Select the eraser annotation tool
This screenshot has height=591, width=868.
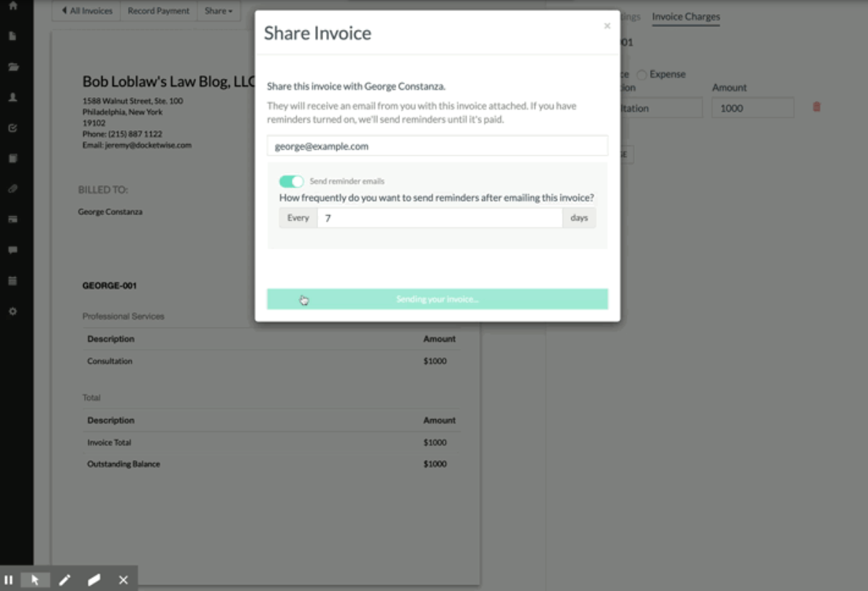(94, 580)
